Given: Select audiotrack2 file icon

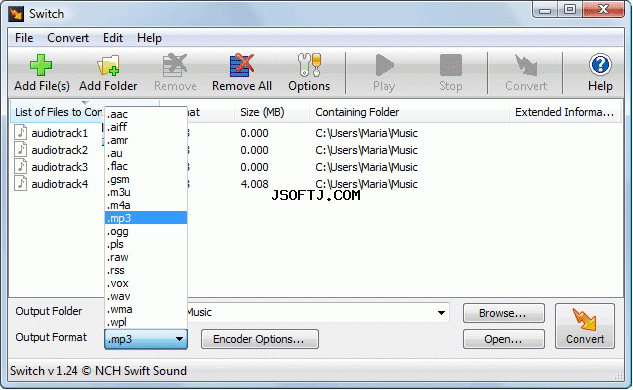Looking at the screenshot, I should [x=21, y=149].
